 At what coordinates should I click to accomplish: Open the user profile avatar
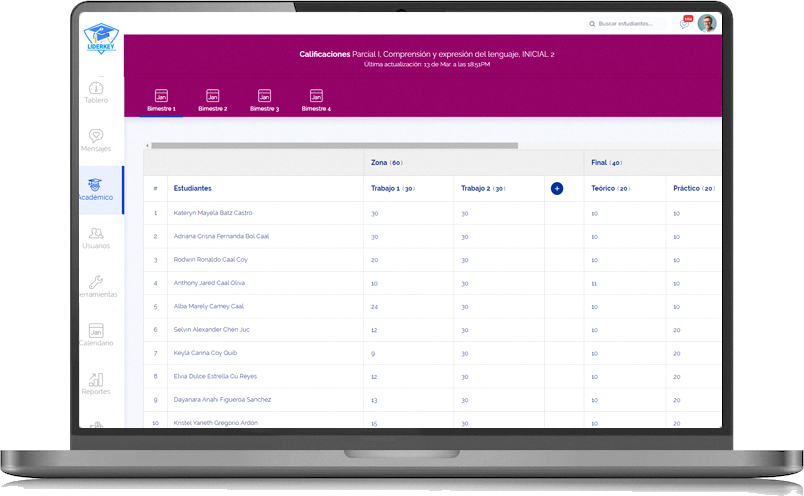click(707, 23)
